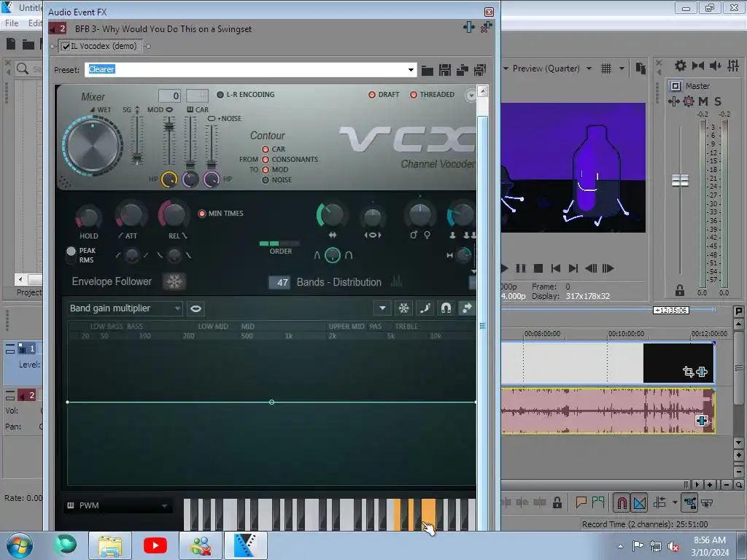
Task: Toggle the Enable Snapping magnet icon in timeline toolbar
Action: (x=622, y=503)
